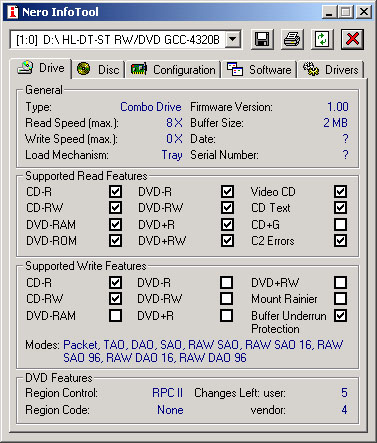Toggle DVD+R read feature checkbox
The image size is (377, 443).
(x=227, y=224)
